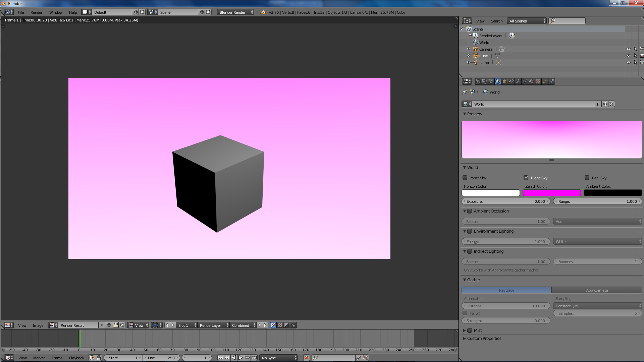The height and width of the screenshot is (362, 644).
Task: Toggle Ambient Occlusion checkbox
Action: tap(470, 211)
